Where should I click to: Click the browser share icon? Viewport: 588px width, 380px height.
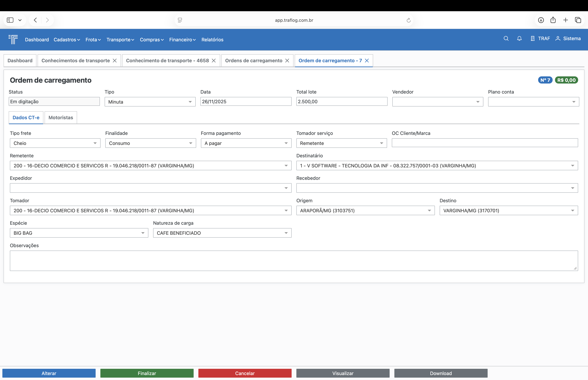[553, 20]
